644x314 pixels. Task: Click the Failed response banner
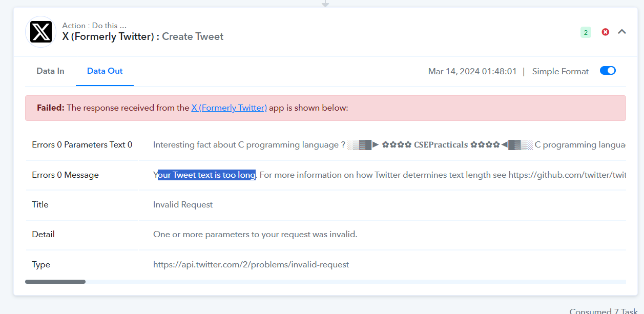click(325, 108)
